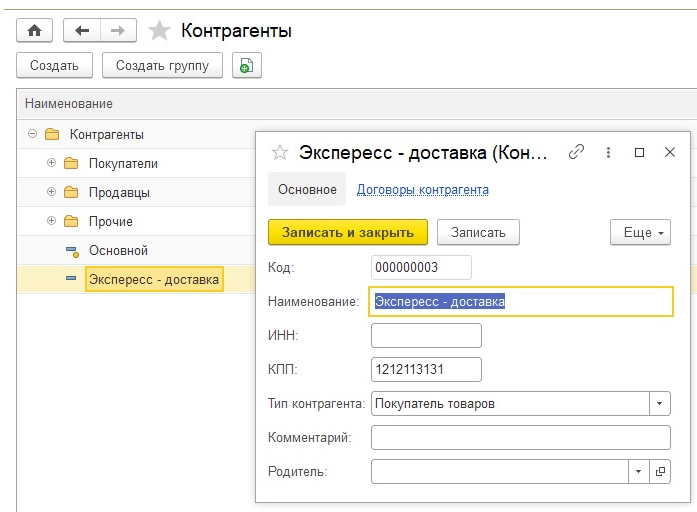The image size is (697, 512).
Task: Select the Контрагенты root row
Action: (x=136, y=134)
